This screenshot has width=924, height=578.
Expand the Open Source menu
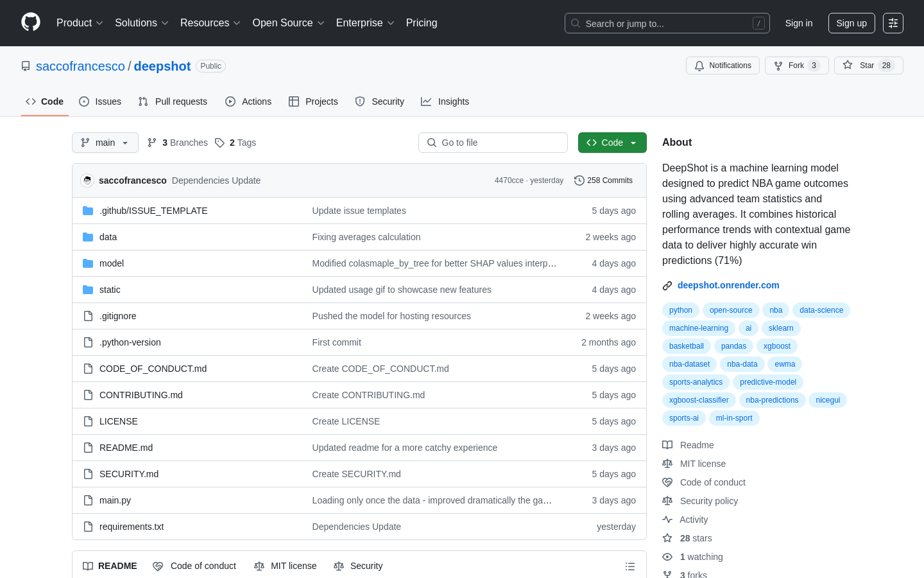pyautogui.click(x=289, y=23)
